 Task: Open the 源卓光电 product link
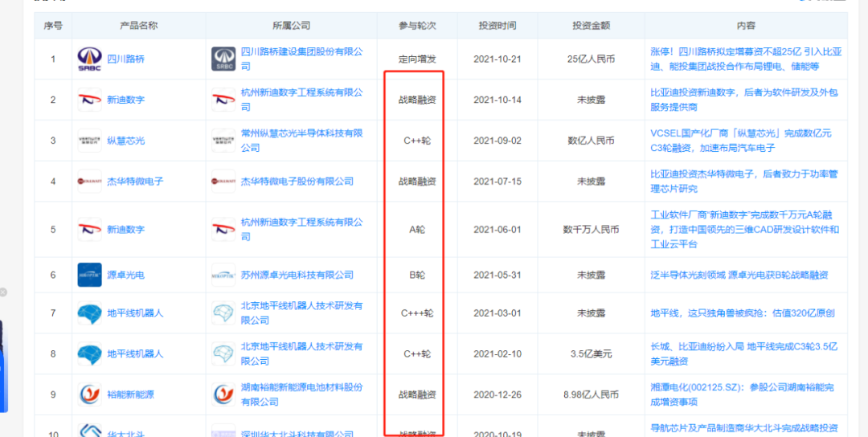pos(125,275)
